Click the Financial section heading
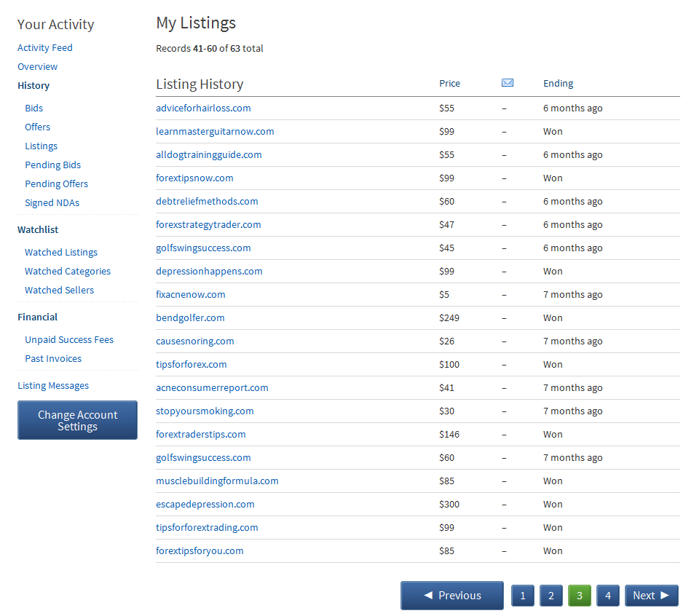Viewport: 694px width, 616px height. tap(38, 317)
